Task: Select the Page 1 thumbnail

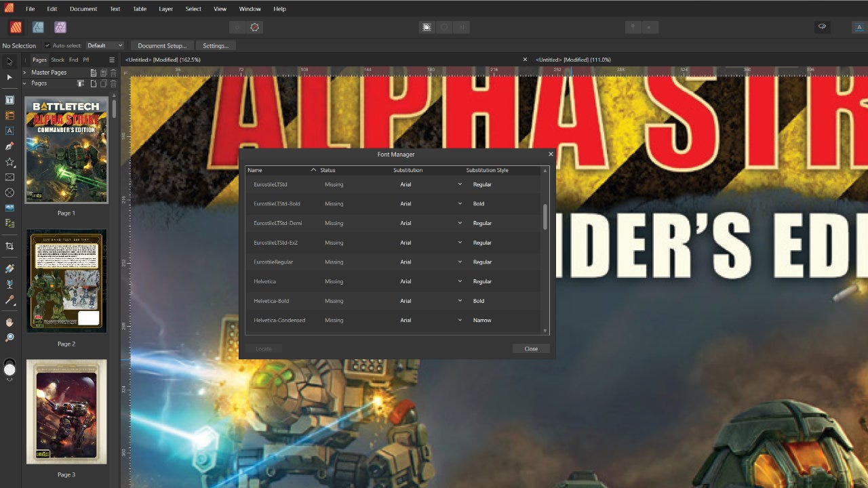Action: click(x=66, y=150)
